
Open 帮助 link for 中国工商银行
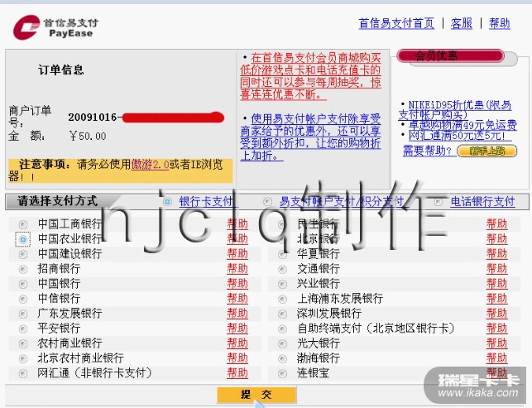tap(237, 224)
